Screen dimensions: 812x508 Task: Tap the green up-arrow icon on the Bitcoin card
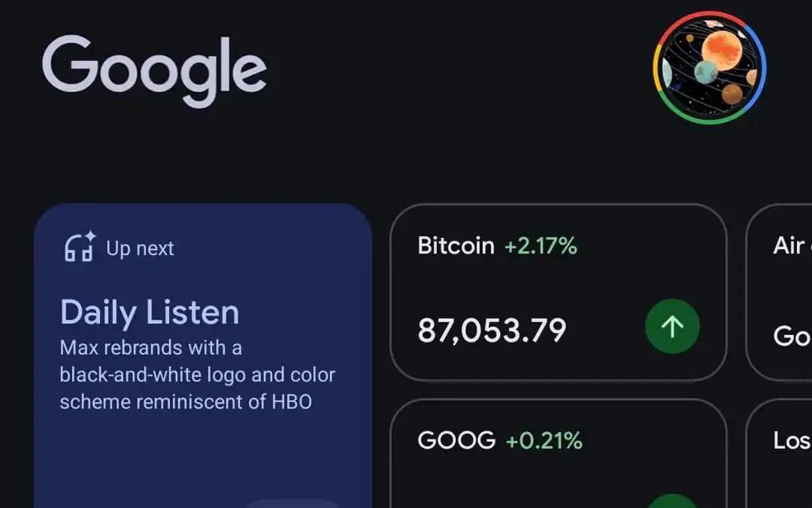pos(673,327)
